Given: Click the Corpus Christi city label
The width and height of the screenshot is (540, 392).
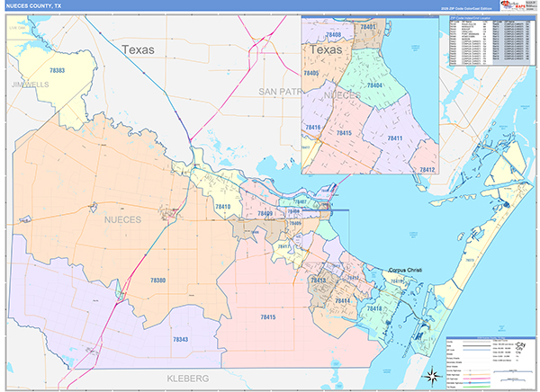Looking at the screenshot, I should point(405,270).
